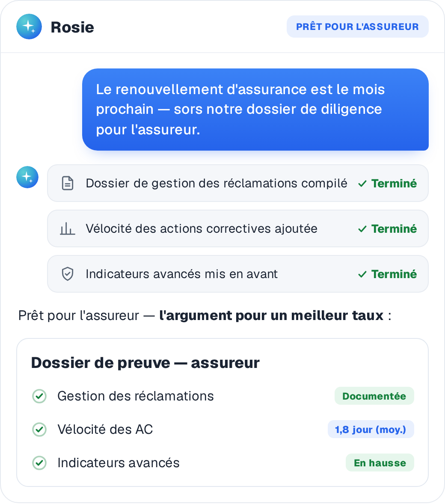Image resolution: width=445 pixels, height=504 pixels.
Task: Click the En hausse status pill
Action: pos(380,463)
